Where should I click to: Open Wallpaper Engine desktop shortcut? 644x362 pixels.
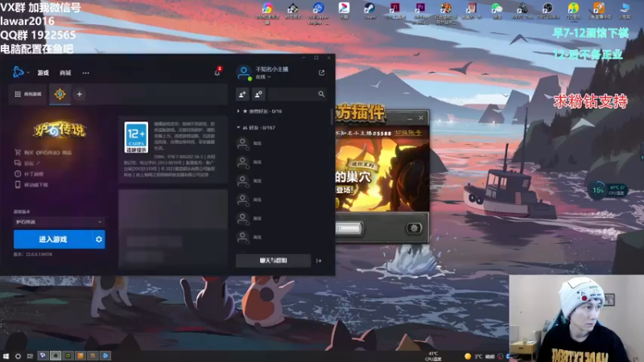(x=318, y=12)
